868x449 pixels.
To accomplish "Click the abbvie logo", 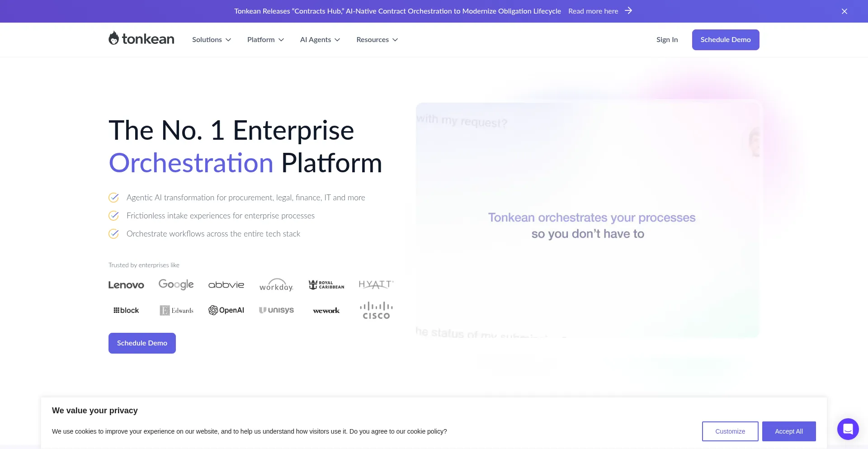I will click(226, 285).
